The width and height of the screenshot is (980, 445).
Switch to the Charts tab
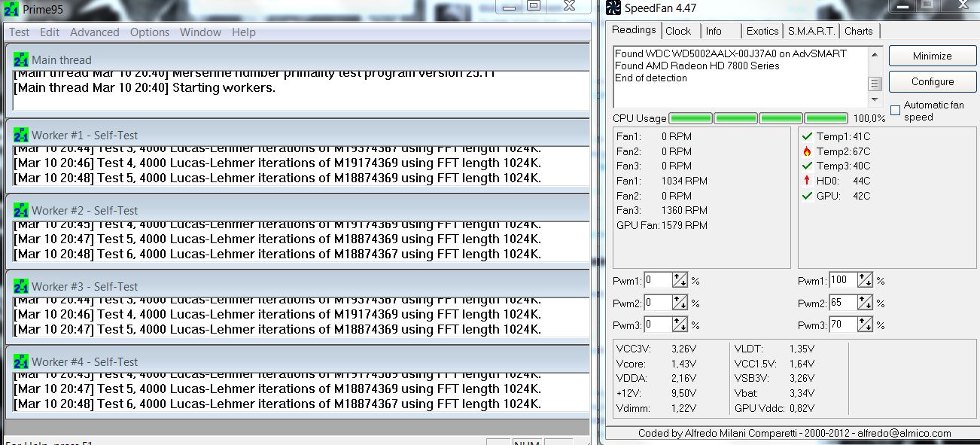[859, 31]
